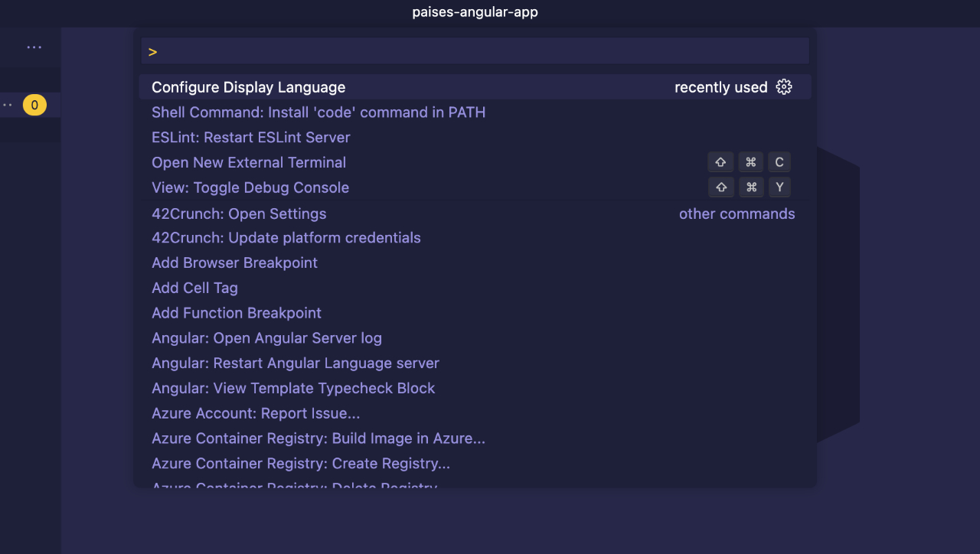The image size is (980, 554).
Task: Choose Open New External Terminal
Action: (475, 162)
